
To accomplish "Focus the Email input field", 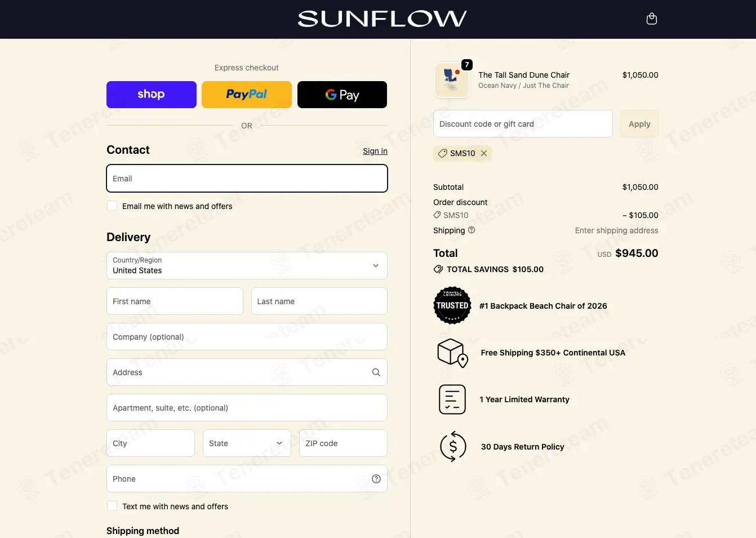I will [x=247, y=179].
